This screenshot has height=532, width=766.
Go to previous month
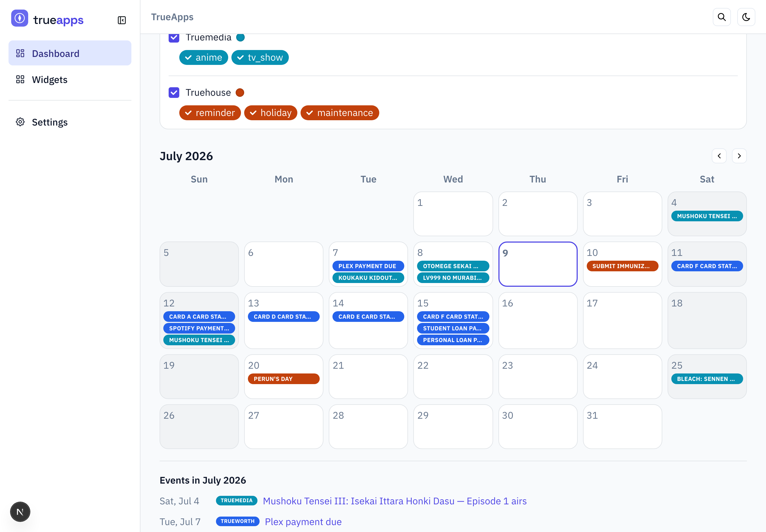[x=719, y=156]
